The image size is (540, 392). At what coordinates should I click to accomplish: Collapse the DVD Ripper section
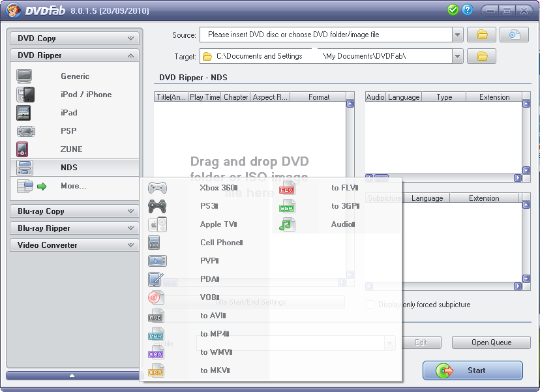(x=75, y=55)
